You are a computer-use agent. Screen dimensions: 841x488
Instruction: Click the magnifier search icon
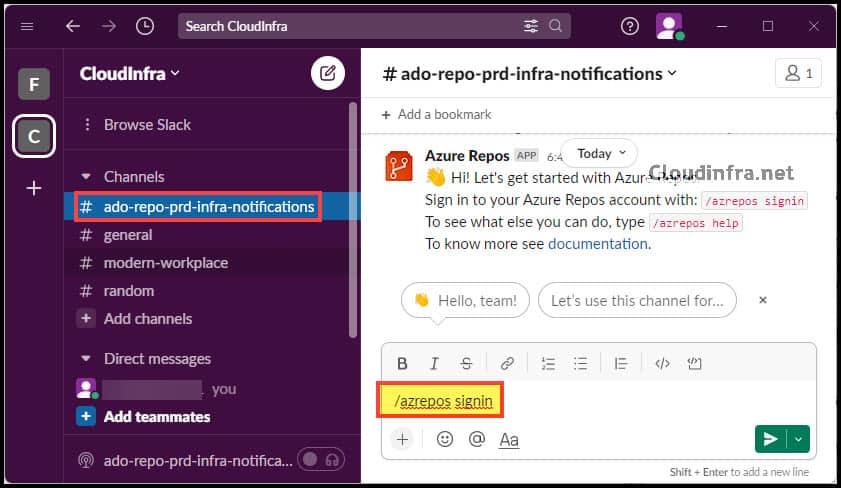[x=556, y=26]
